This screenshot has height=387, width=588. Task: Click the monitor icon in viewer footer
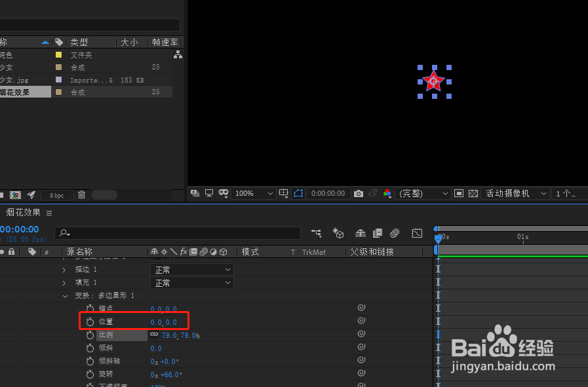point(209,193)
